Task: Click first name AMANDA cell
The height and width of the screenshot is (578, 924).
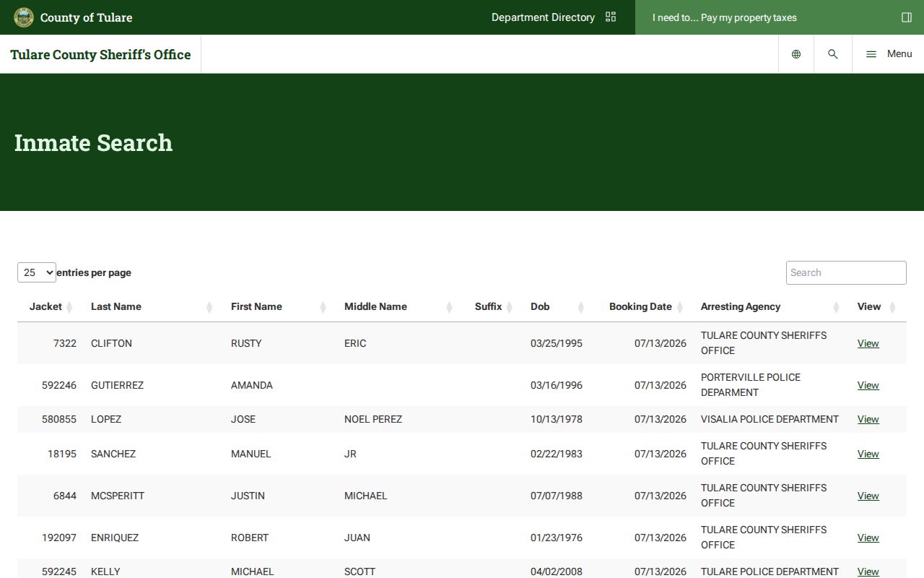Action: 252,385
